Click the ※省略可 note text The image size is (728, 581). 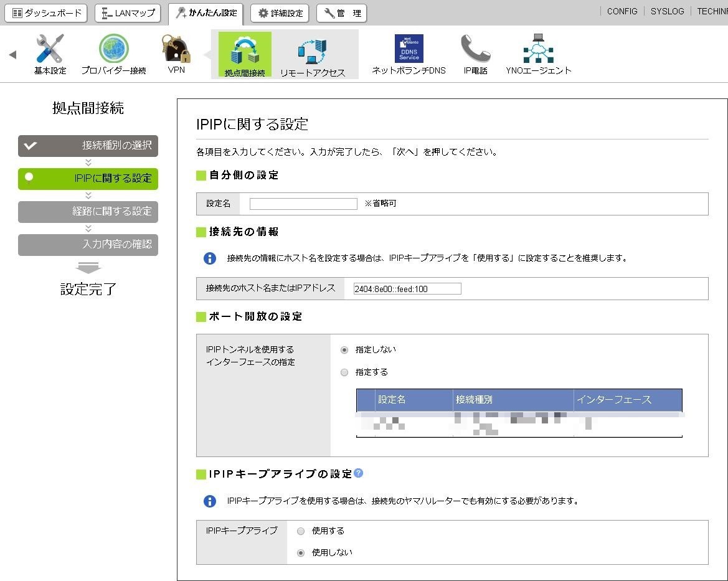[x=381, y=204]
